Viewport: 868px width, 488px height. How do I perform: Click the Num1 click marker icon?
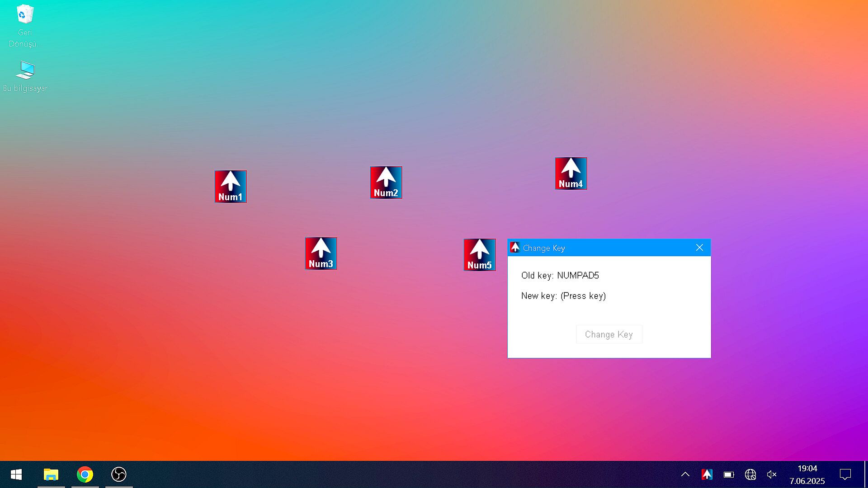pos(231,187)
